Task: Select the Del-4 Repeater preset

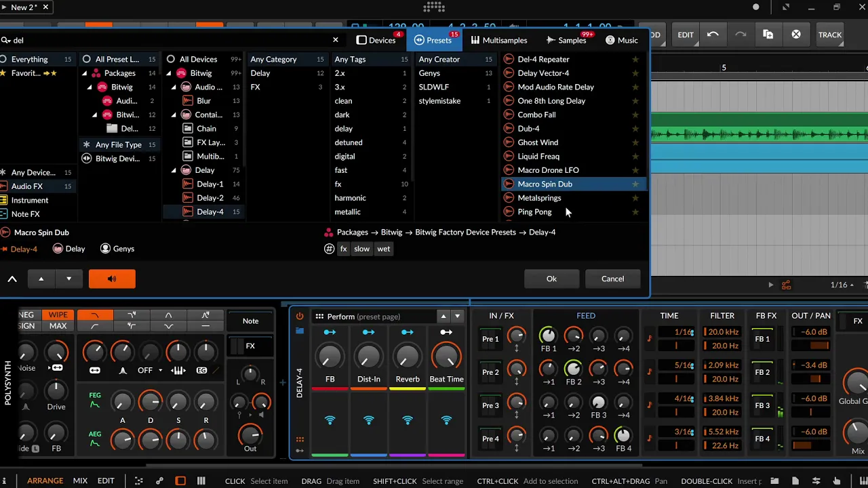Action: pyautogui.click(x=543, y=59)
